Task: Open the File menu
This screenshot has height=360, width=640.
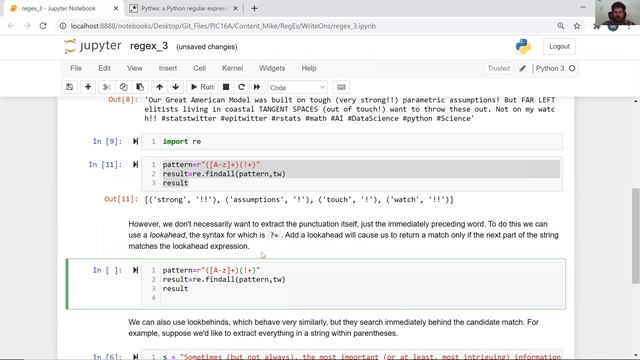Action: click(x=76, y=68)
